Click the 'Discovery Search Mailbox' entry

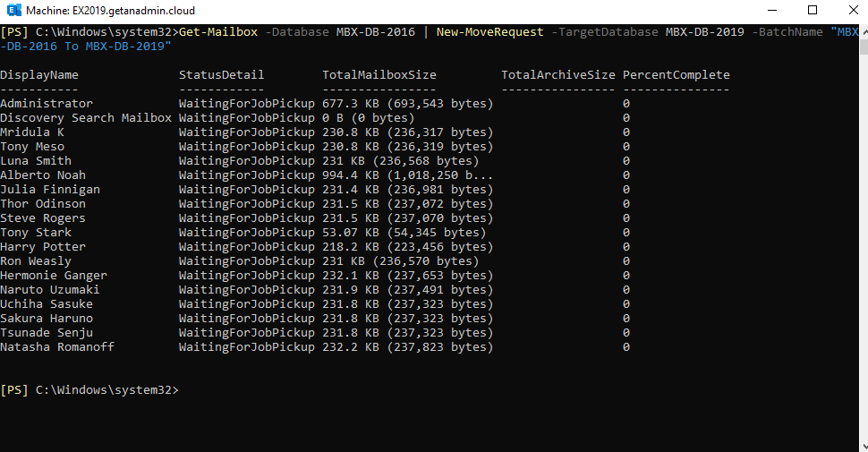point(86,118)
